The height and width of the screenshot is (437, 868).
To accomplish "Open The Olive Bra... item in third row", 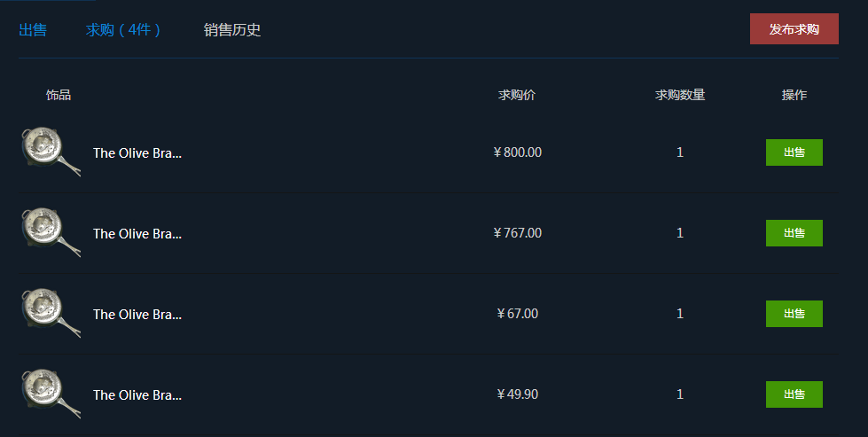I will pos(137,315).
